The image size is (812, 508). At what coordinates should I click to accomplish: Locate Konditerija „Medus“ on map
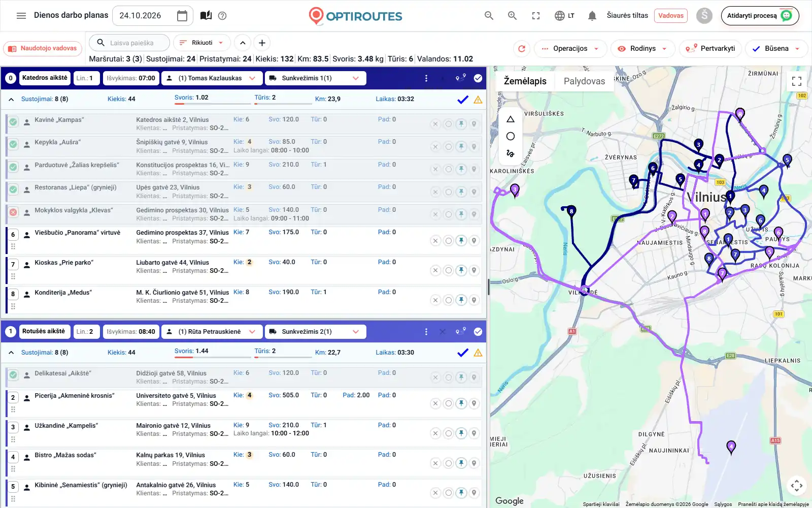tap(474, 300)
